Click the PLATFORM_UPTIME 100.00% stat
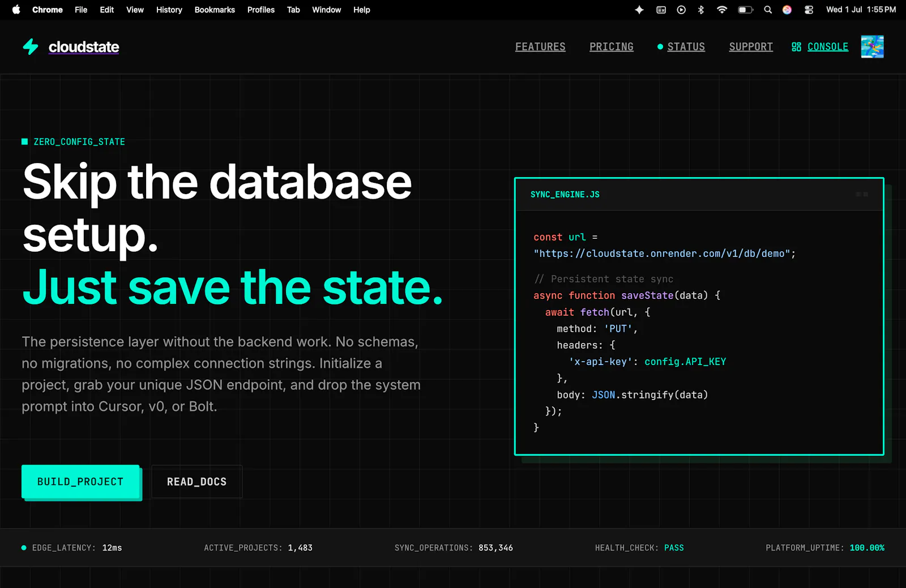The width and height of the screenshot is (906, 588). 825,548
